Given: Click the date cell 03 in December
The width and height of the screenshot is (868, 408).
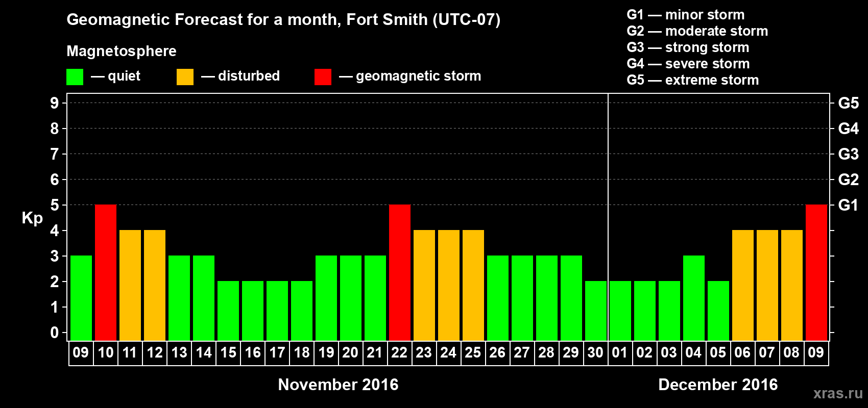Looking at the screenshot, I should pyautogui.click(x=669, y=353).
